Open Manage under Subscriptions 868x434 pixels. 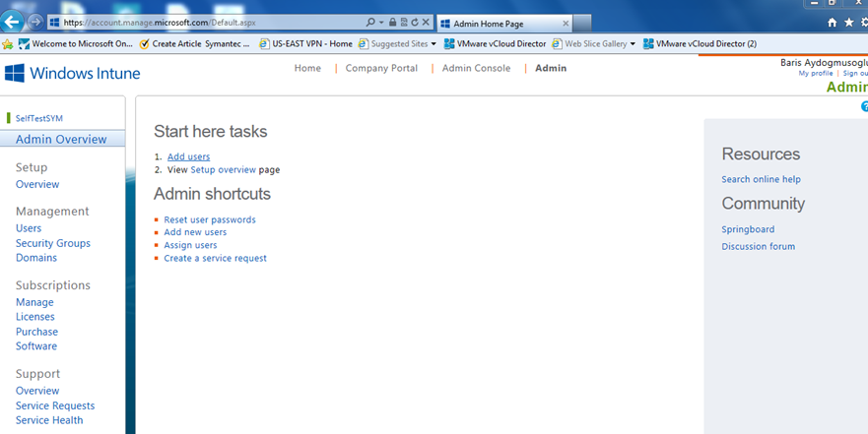(x=34, y=302)
